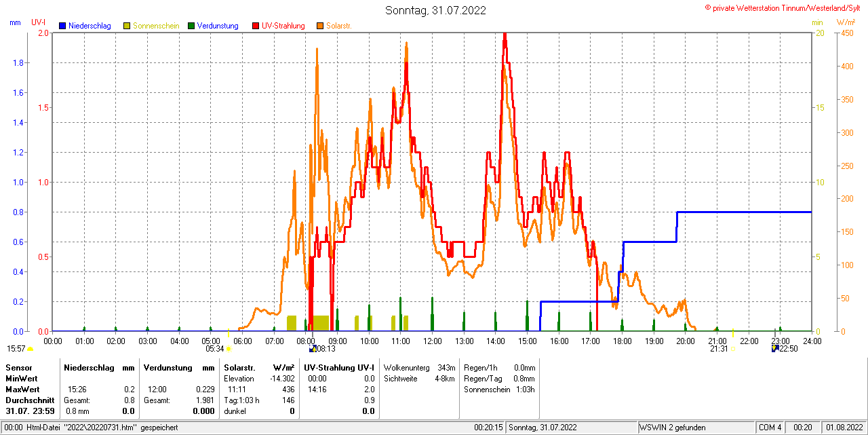Click the Verdunstung Gesamt value 1.981
The image size is (868, 435).
tap(205, 400)
